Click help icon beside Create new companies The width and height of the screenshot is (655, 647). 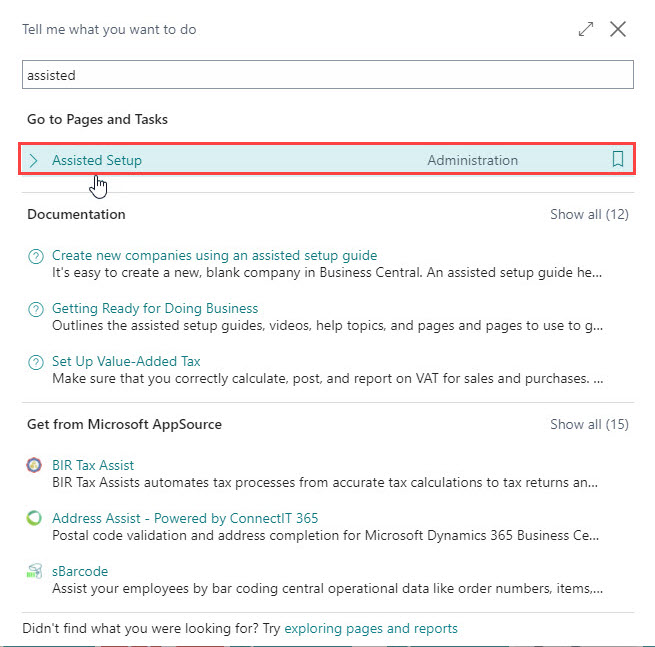(36, 256)
